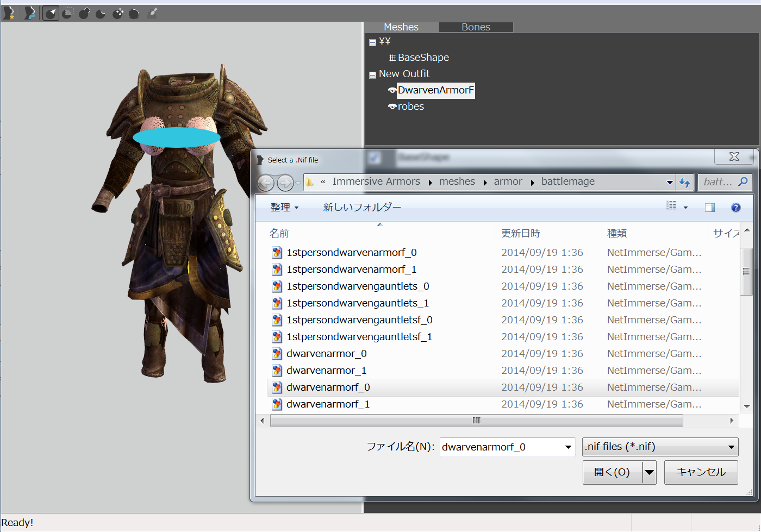The width and height of the screenshot is (761, 532).
Task: Sort by 更新日時 column header
Action: (x=549, y=233)
